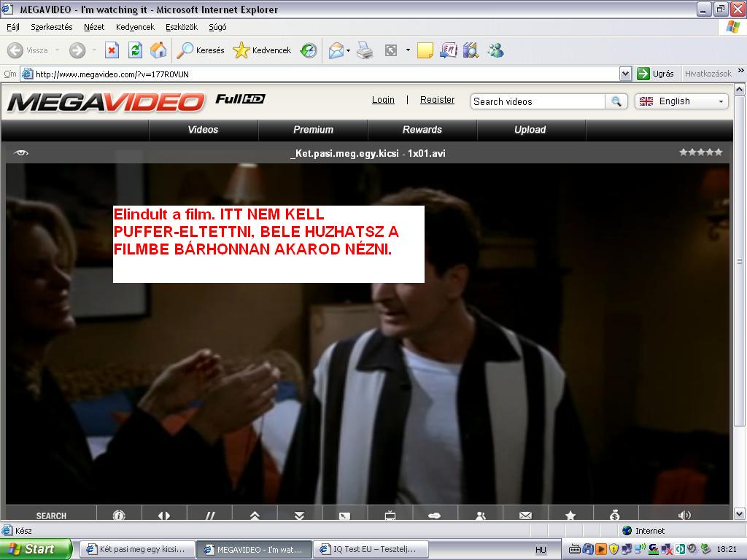Expand the Hivatkozások links toolbar chevron
This screenshot has width=747, height=560.
click(x=741, y=71)
